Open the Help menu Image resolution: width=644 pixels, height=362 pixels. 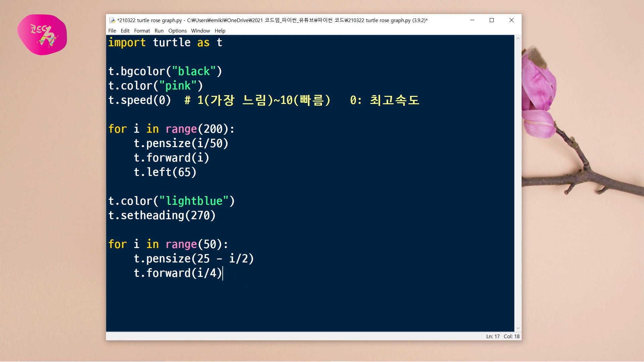point(220,31)
